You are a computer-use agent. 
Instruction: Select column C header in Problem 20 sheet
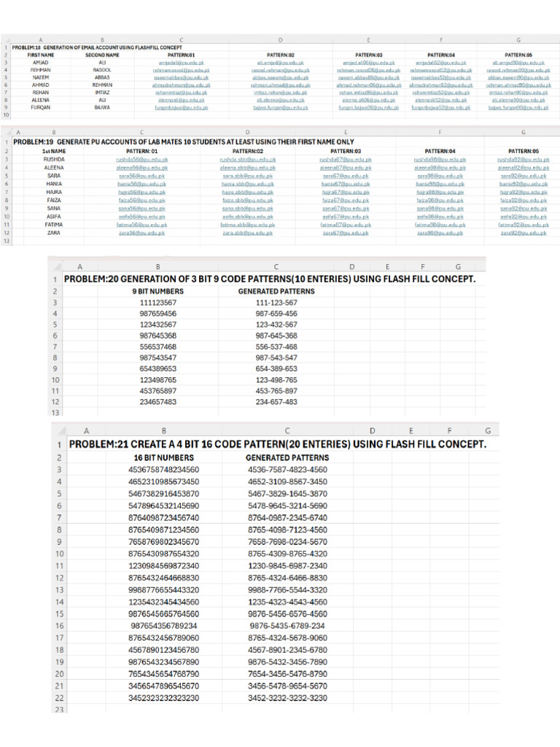pos(276,267)
